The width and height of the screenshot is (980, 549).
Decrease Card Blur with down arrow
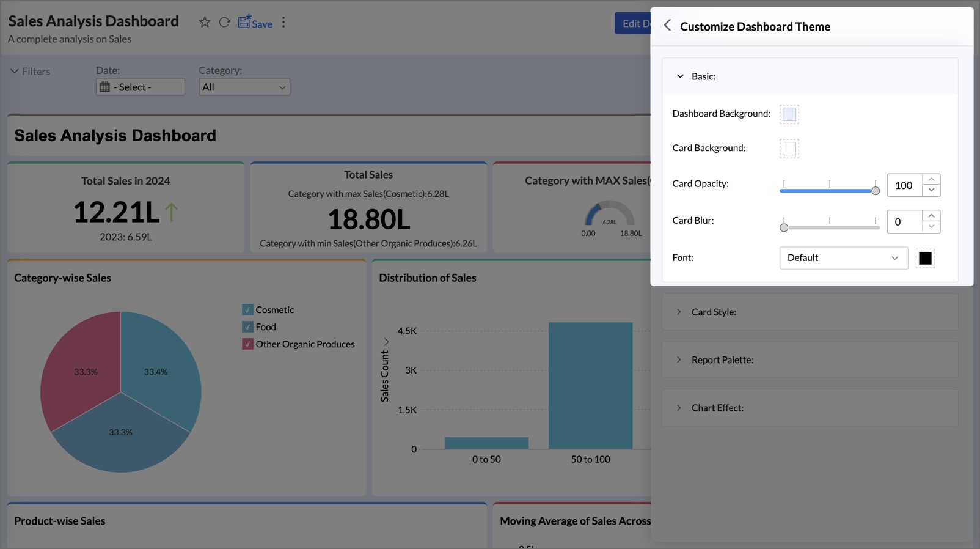(x=931, y=227)
